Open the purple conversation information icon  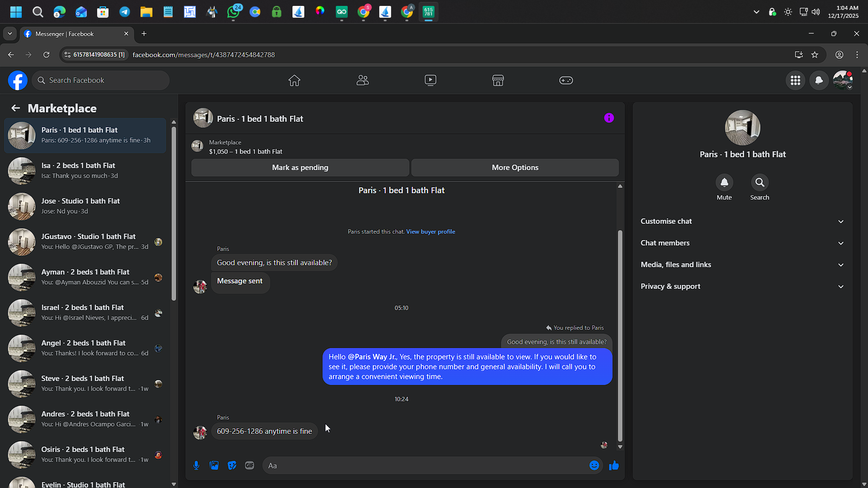(609, 118)
